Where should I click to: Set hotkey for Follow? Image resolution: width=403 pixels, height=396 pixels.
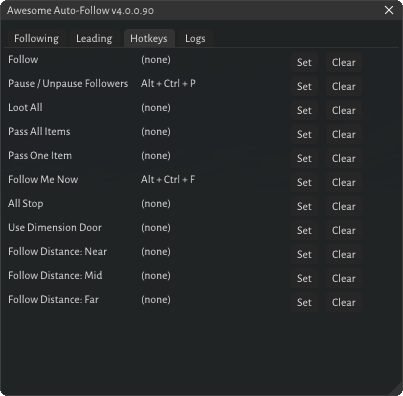304,62
